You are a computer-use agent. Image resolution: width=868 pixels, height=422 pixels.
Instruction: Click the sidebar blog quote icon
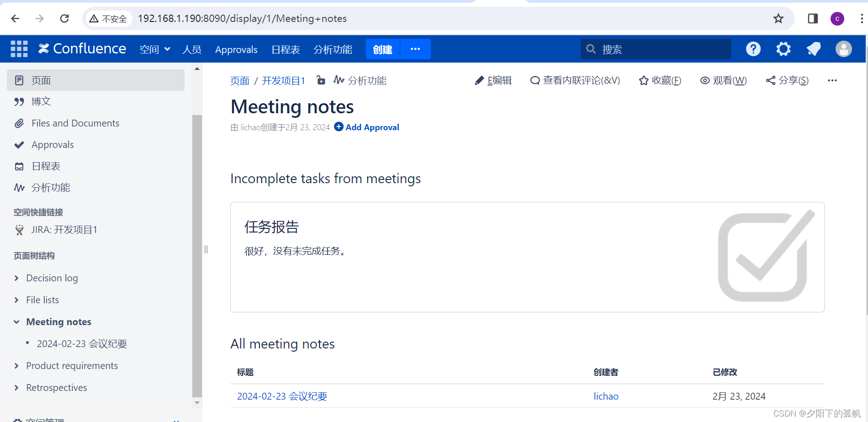tap(19, 101)
